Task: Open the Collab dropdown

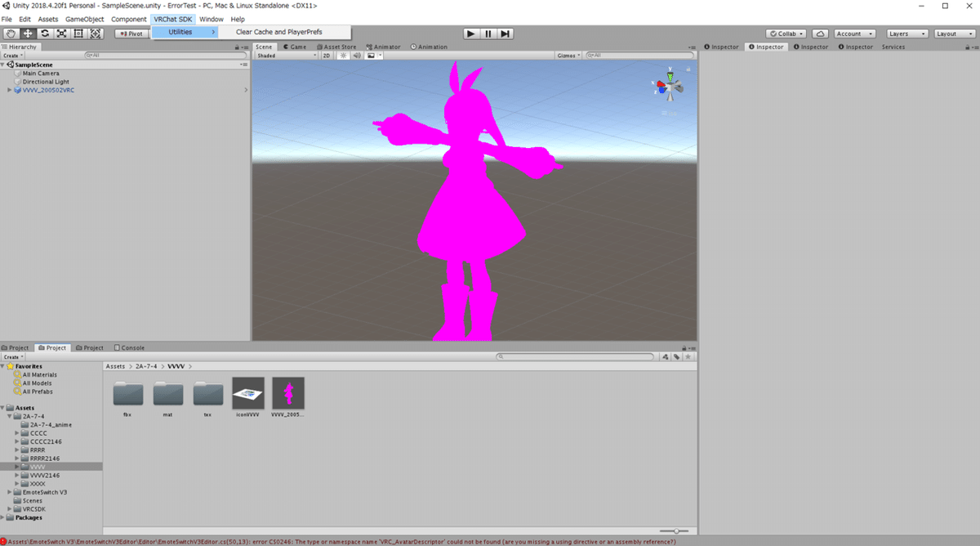Action: click(786, 34)
